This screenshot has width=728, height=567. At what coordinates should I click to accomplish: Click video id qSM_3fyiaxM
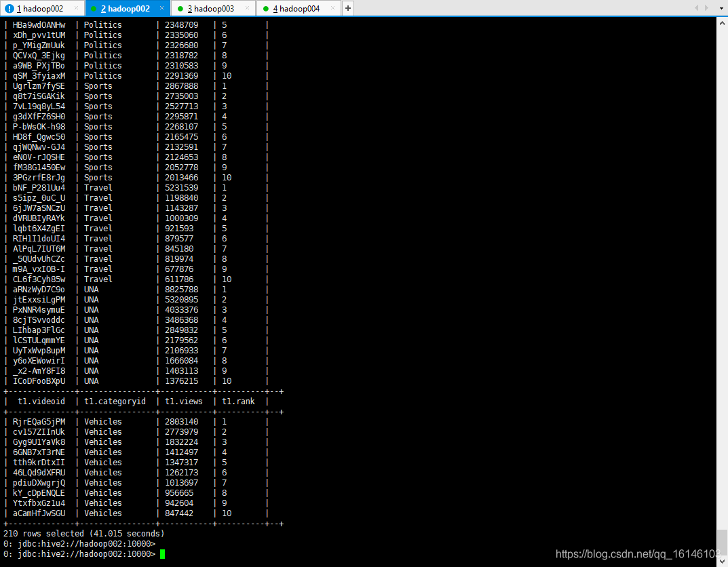(x=39, y=76)
